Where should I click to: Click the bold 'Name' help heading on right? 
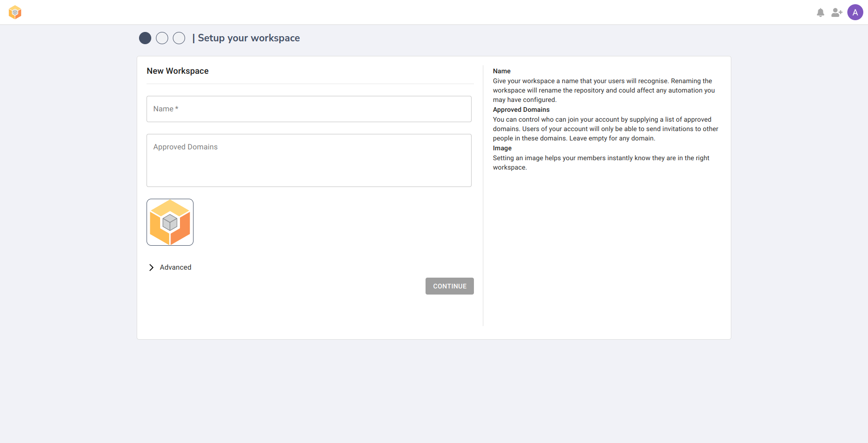501,71
